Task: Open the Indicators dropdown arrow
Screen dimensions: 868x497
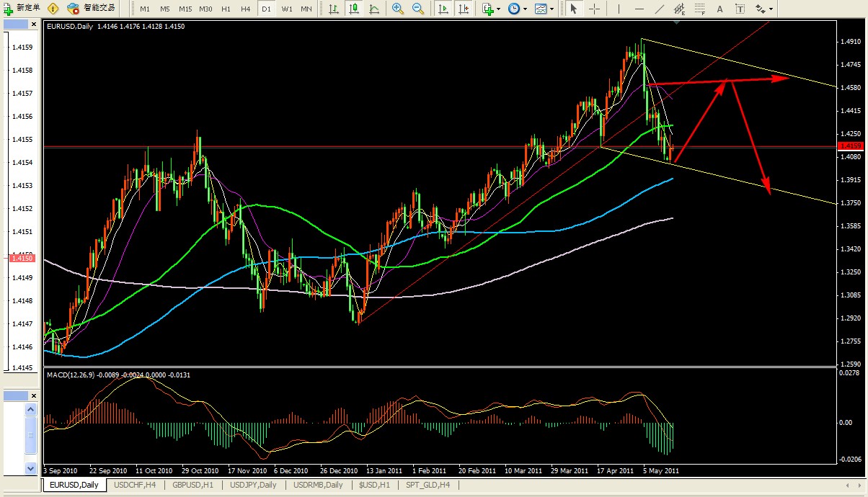Action: (499, 9)
